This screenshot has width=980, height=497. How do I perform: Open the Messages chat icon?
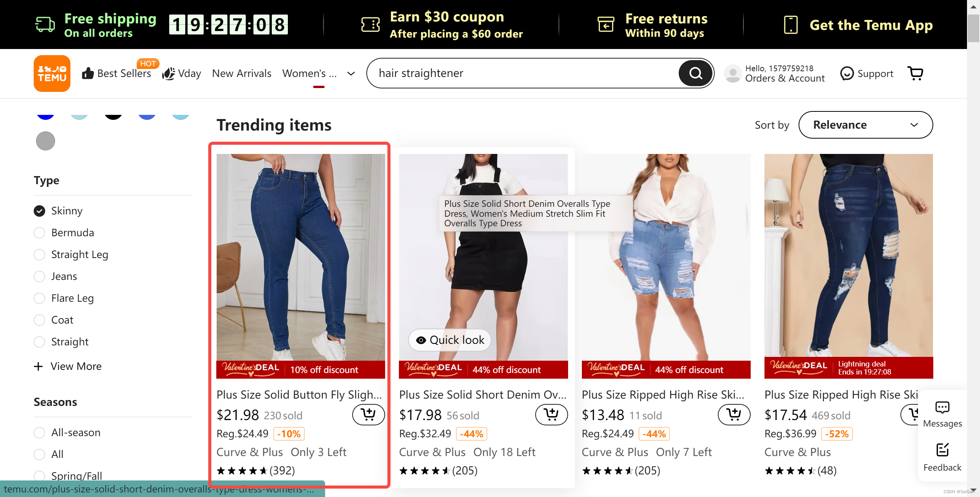(x=942, y=407)
